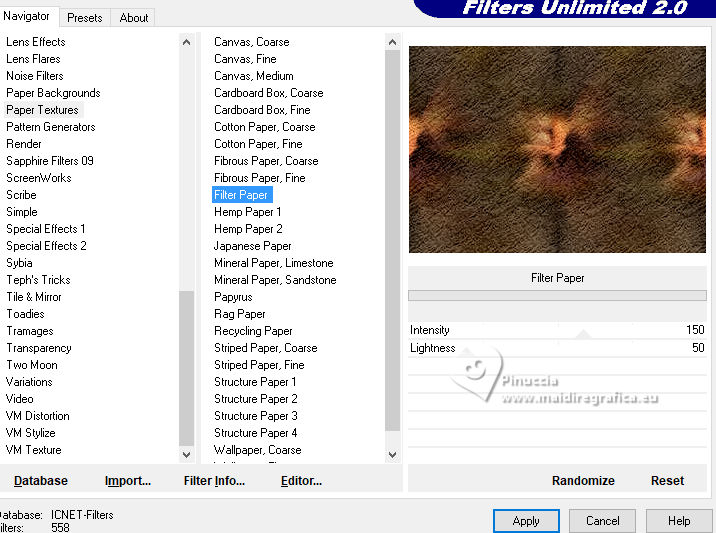Open Help
The width and height of the screenshot is (716, 533).
point(679,521)
